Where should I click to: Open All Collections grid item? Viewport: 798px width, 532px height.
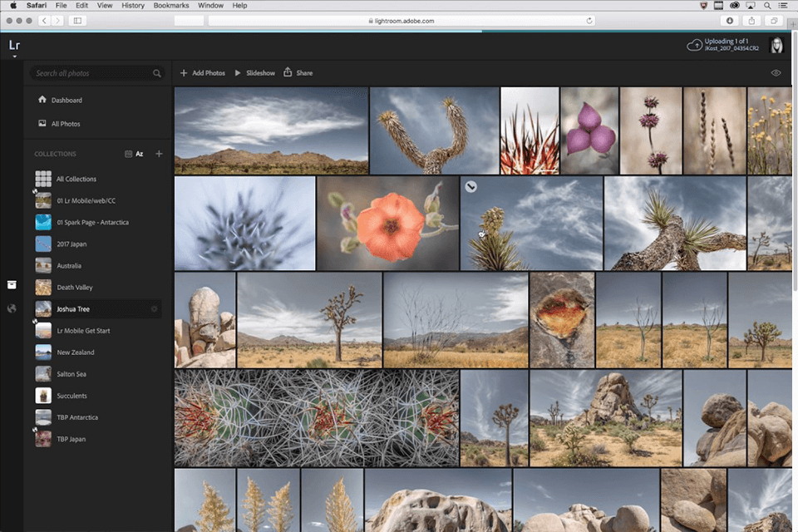tap(66, 179)
